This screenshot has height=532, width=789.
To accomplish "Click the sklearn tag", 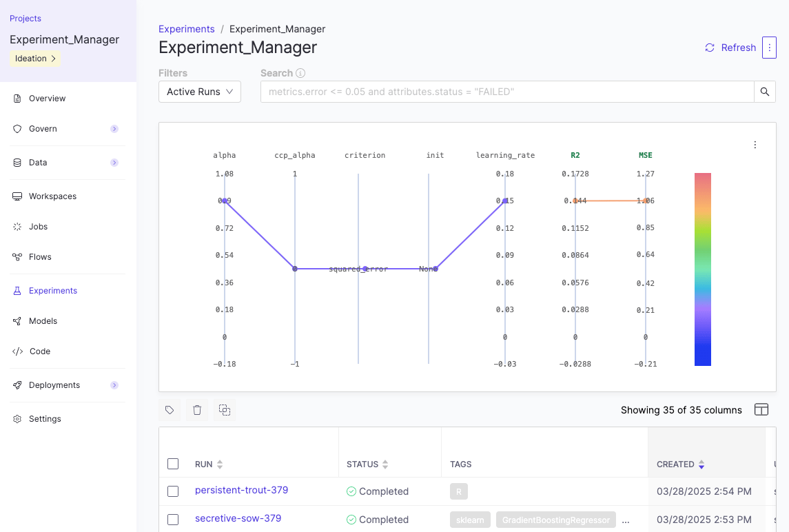I will (470, 520).
